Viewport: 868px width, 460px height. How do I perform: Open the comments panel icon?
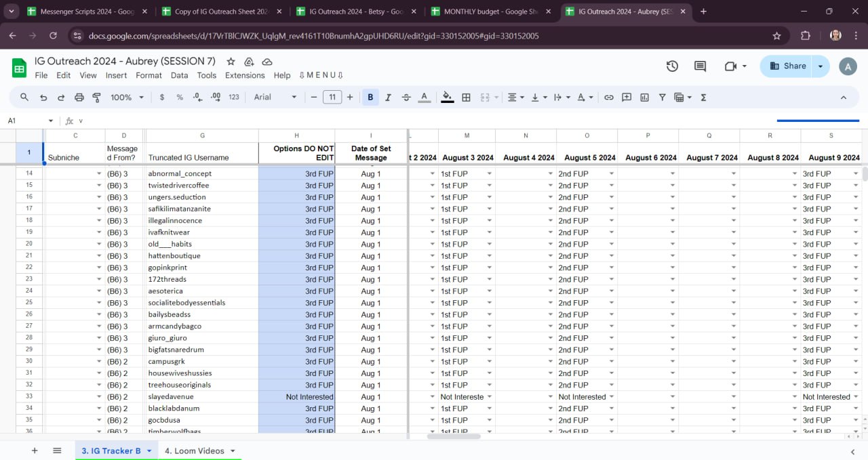pyautogui.click(x=700, y=66)
